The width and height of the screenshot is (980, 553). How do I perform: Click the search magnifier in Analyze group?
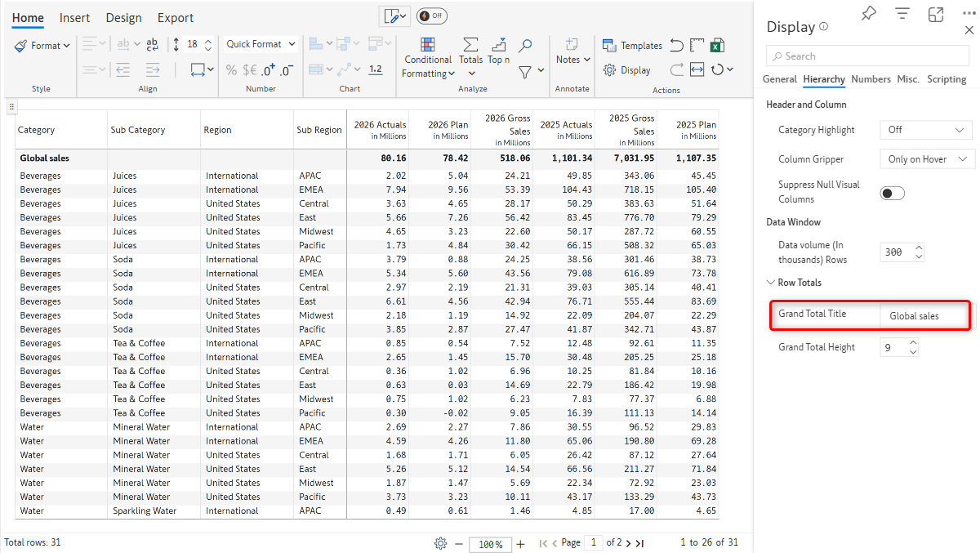pyautogui.click(x=526, y=46)
